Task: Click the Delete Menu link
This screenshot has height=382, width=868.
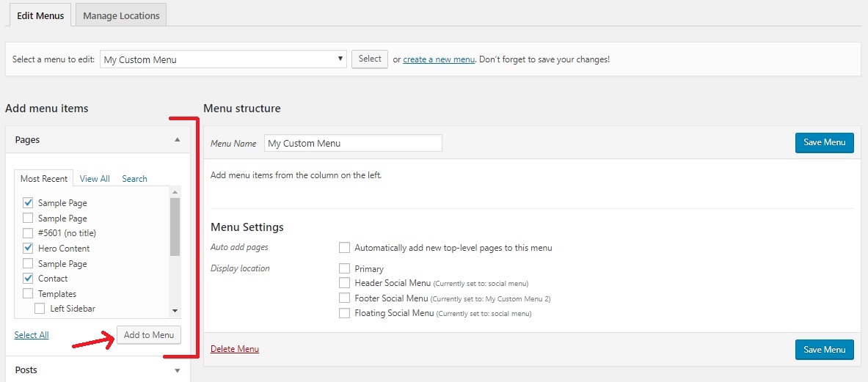Action: point(235,349)
